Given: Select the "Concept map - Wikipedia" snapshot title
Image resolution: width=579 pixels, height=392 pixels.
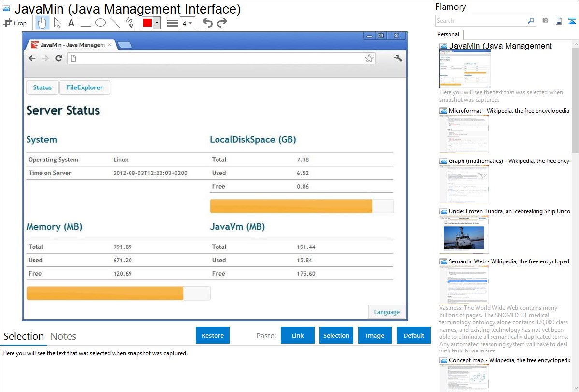Looking at the screenshot, I should pos(509,360).
